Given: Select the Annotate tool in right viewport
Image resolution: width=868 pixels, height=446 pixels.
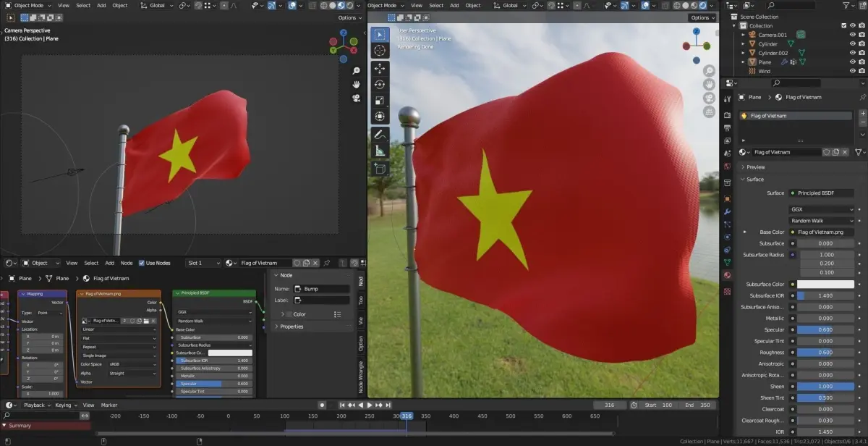Looking at the screenshot, I should 380,135.
